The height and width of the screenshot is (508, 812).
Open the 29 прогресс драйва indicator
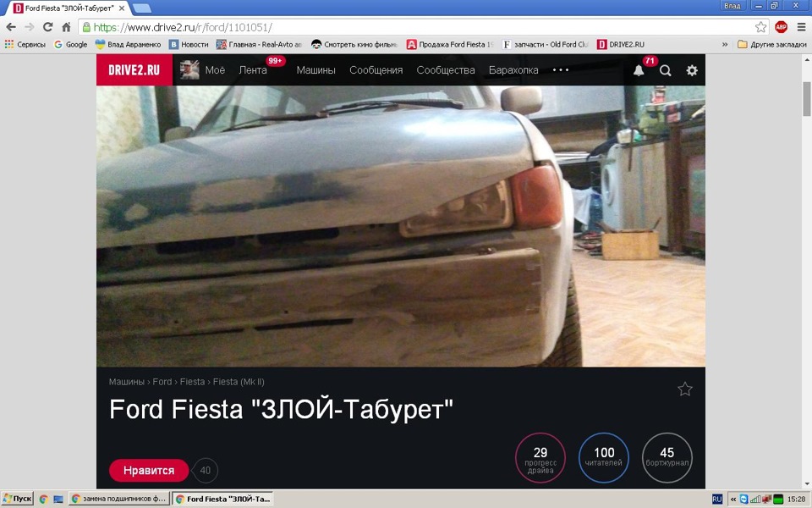540,458
